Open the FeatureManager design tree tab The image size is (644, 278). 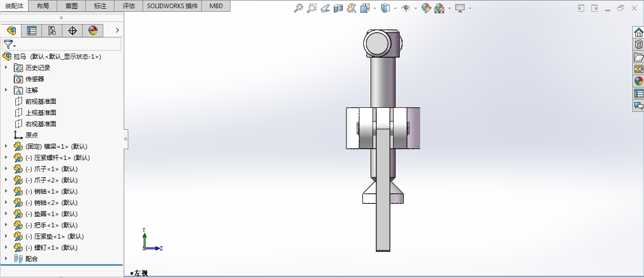[11, 31]
